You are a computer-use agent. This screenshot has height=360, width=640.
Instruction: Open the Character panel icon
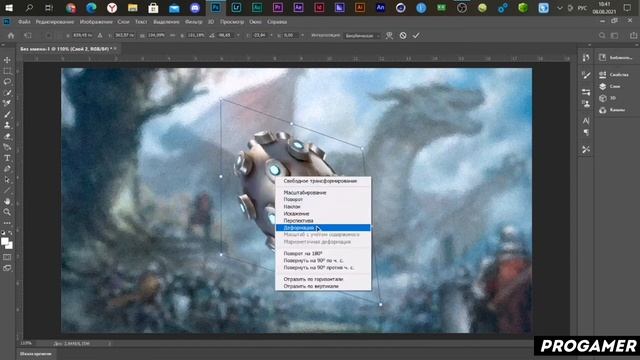coord(586,121)
